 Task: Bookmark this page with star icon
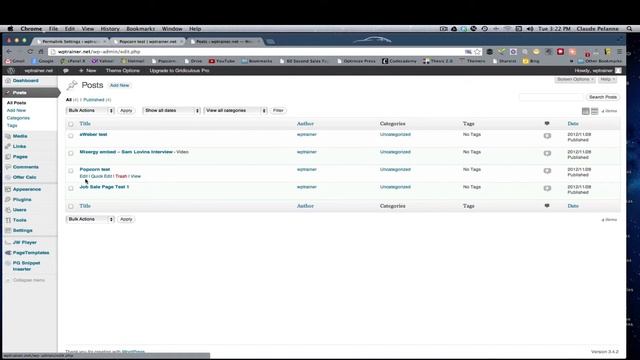[x=477, y=52]
